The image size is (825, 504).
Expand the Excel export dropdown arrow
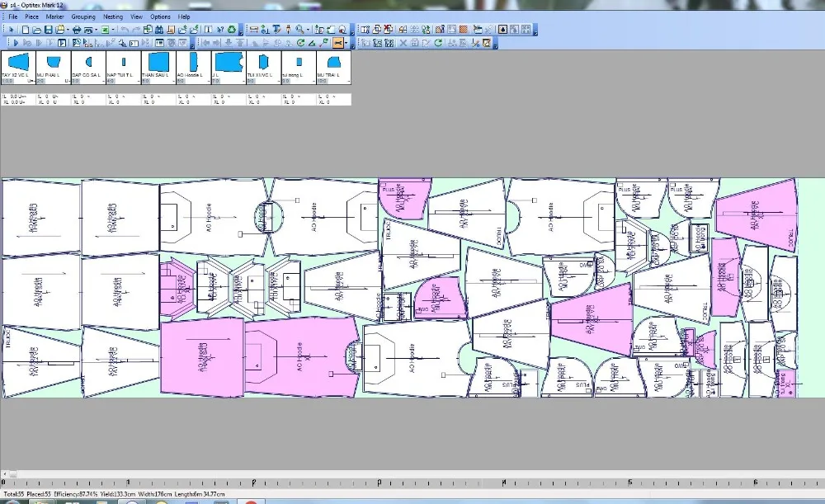click(x=114, y=30)
